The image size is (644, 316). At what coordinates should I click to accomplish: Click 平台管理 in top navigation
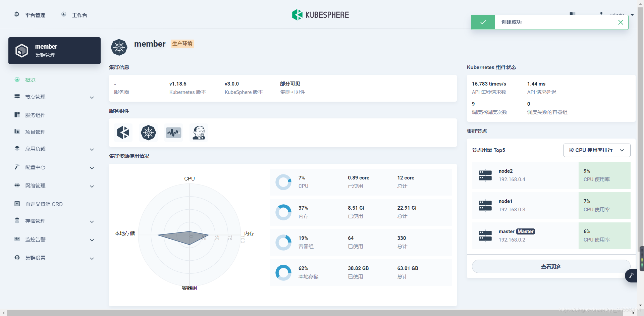coord(35,15)
